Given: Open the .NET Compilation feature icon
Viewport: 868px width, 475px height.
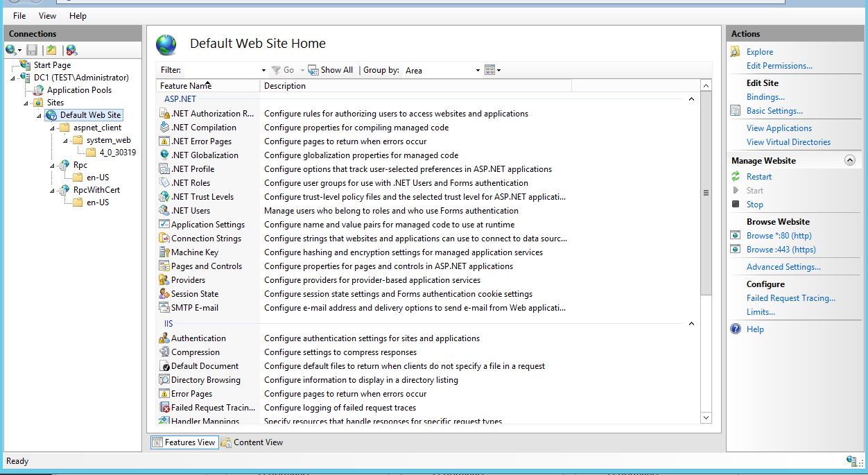Looking at the screenshot, I should pyautogui.click(x=164, y=128).
